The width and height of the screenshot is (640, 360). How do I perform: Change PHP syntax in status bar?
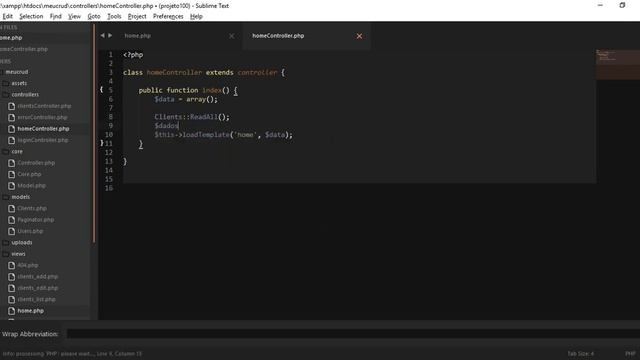pyautogui.click(x=630, y=353)
